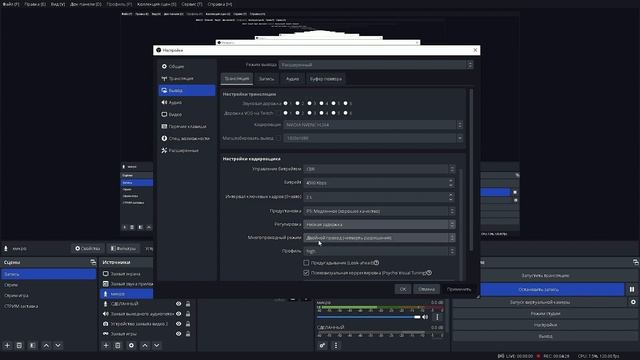Disable Psycho Visual Tuning checkbox
Image resolution: width=640 pixels, height=360 pixels.
point(306,273)
